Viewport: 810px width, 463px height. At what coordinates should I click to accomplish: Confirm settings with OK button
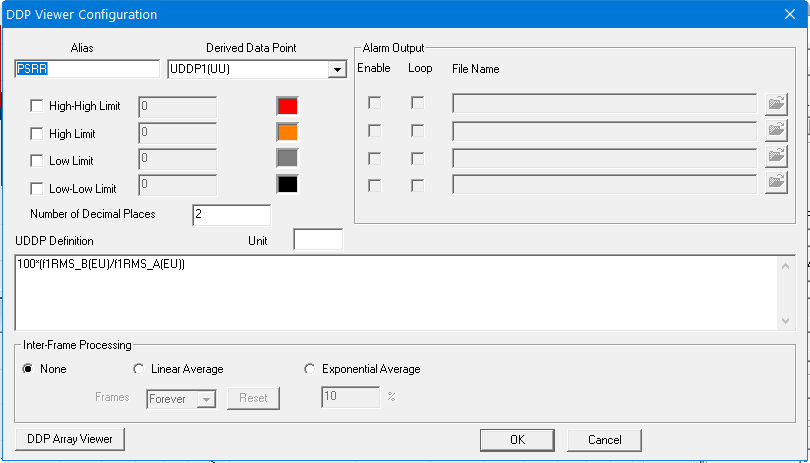pos(517,440)
